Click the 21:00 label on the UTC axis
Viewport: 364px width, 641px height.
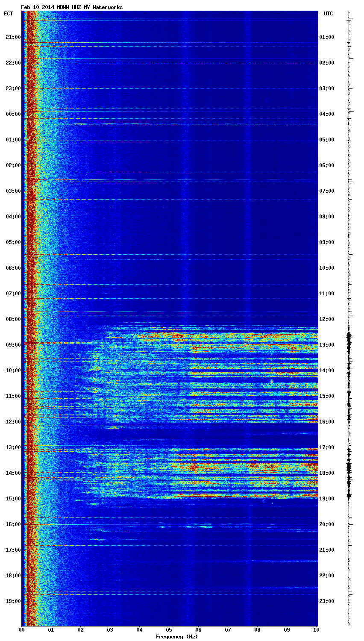[x=327, y=550]
